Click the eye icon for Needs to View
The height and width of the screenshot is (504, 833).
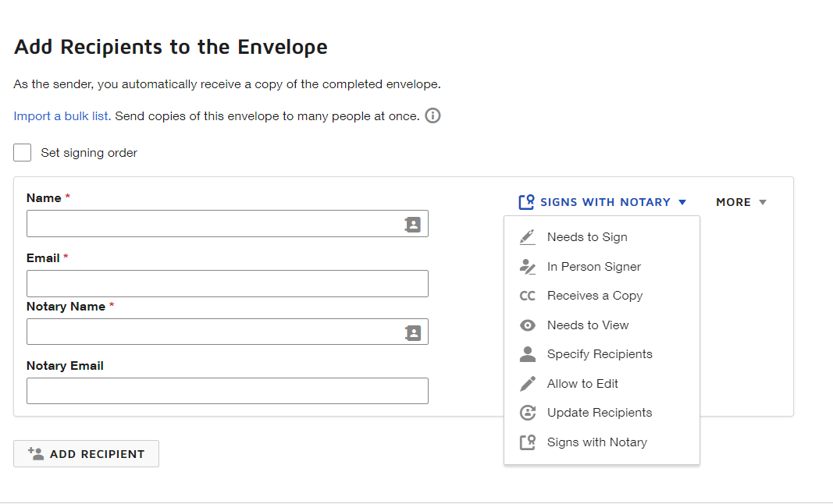coord(528,325)
